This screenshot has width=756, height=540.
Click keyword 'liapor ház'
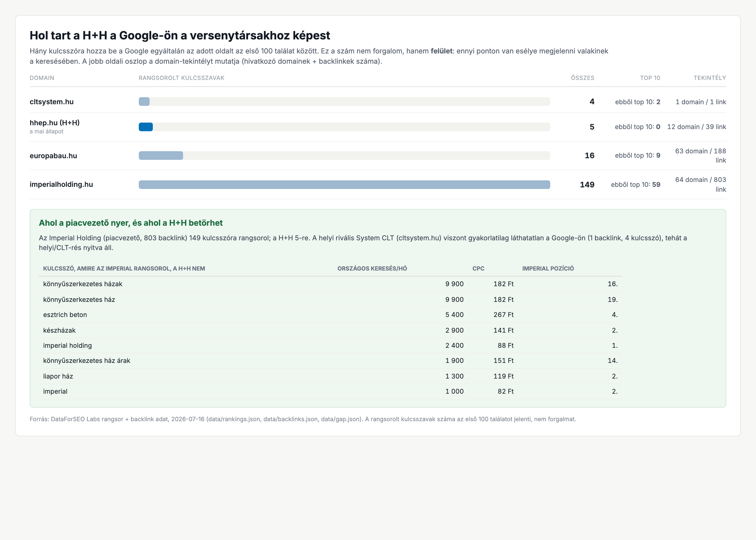click(x=58, y=376)
